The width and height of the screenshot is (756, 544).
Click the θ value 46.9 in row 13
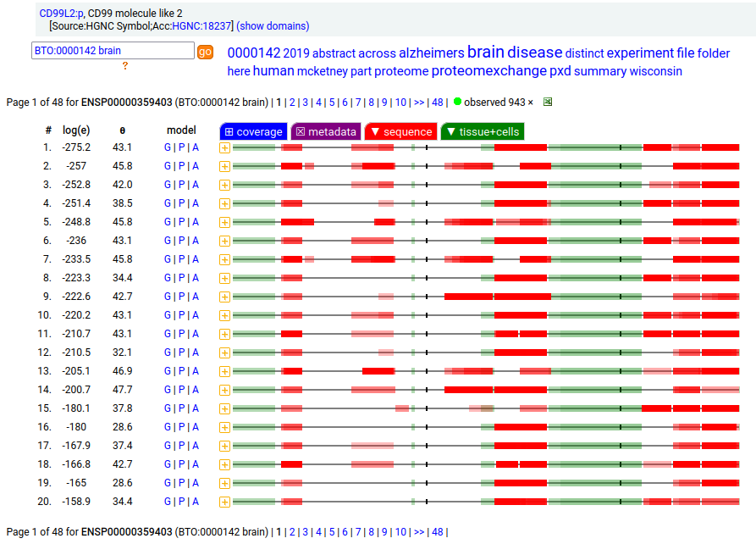[x=123, y=371]
